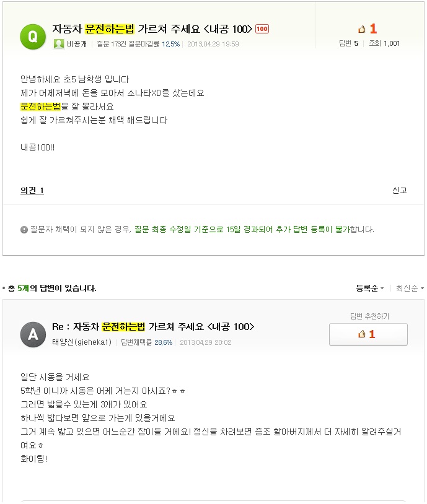Open the 최신순 sort dropdown
The height and width of the screenshot is (504, 427).
(410, 288)
